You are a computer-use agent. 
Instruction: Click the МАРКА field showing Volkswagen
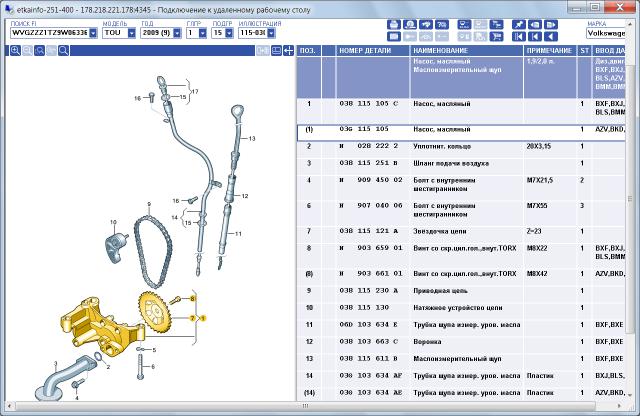606,33
